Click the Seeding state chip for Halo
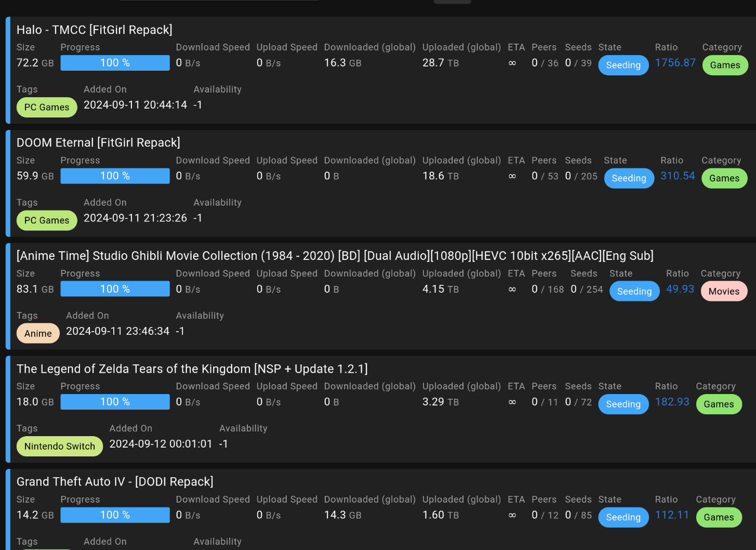 [x=623, y=66]
